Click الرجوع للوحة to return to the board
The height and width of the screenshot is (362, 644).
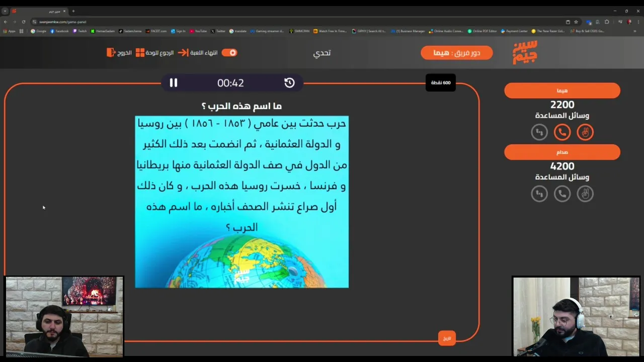(154, 52)
